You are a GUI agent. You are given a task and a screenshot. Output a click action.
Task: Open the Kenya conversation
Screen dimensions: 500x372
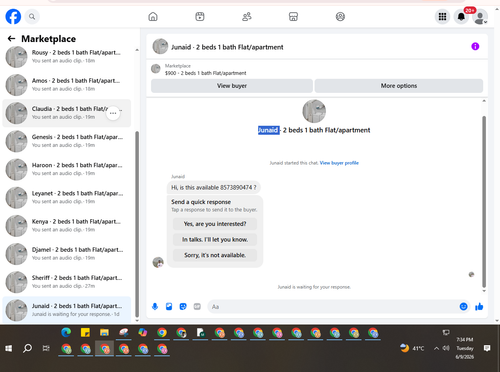[67, 226]
